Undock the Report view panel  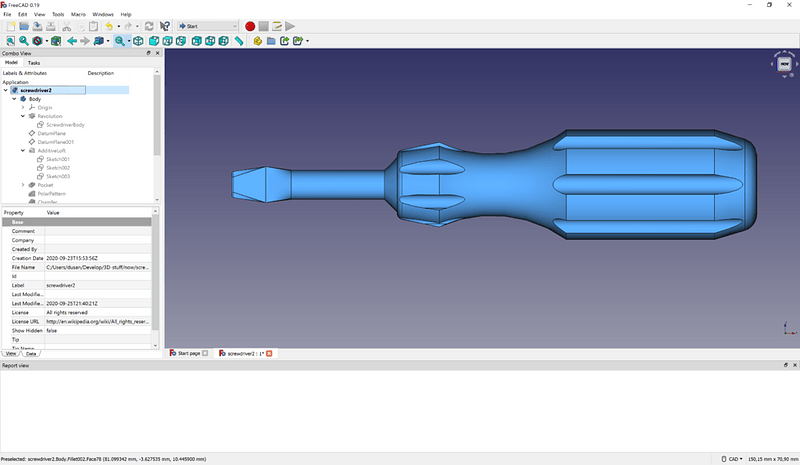[x=786, y=365]
